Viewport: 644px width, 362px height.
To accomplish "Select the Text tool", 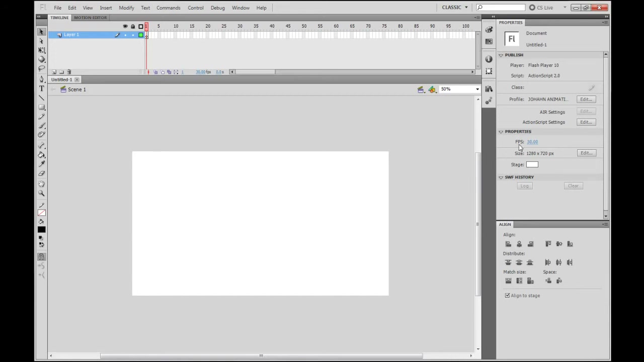I will pos(42,88).
